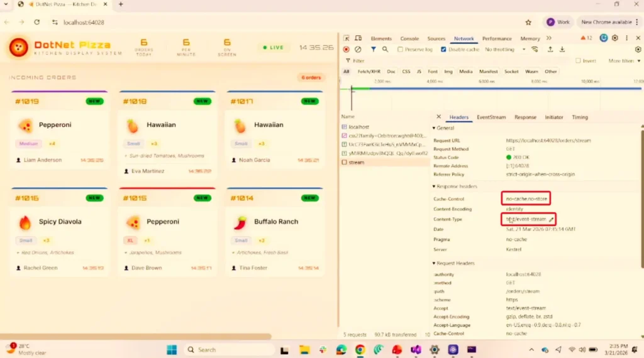Open the network search magnifier
This screenshot has width=644, height=358.
pyautogui.click(x=385, y=50)
